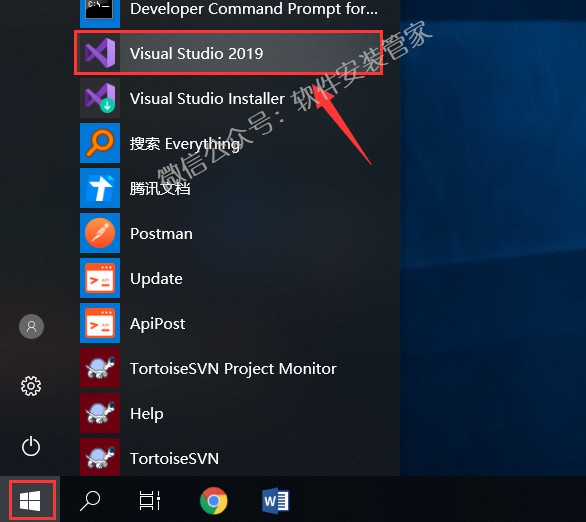586x522 pixels.
Task: Open the ApiPost app icon
Action: click(100, 323)
